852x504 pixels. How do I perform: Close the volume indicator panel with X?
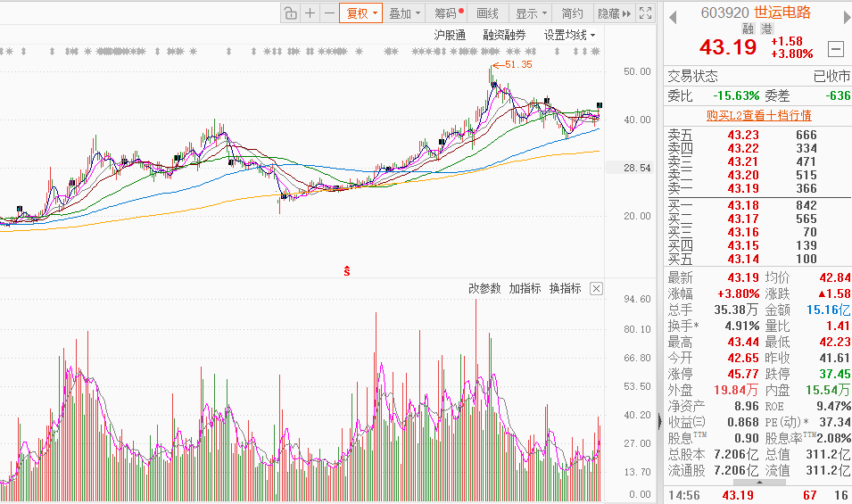(x=596, y=288)
